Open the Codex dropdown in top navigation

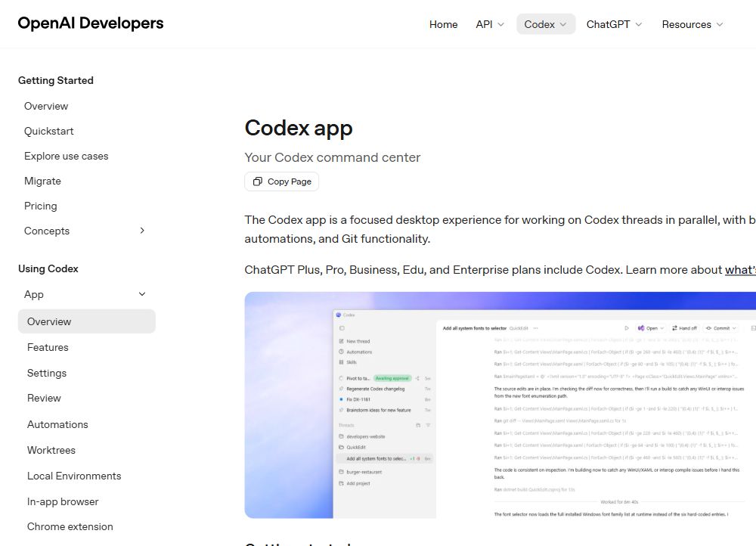click(x=546, y=24)
